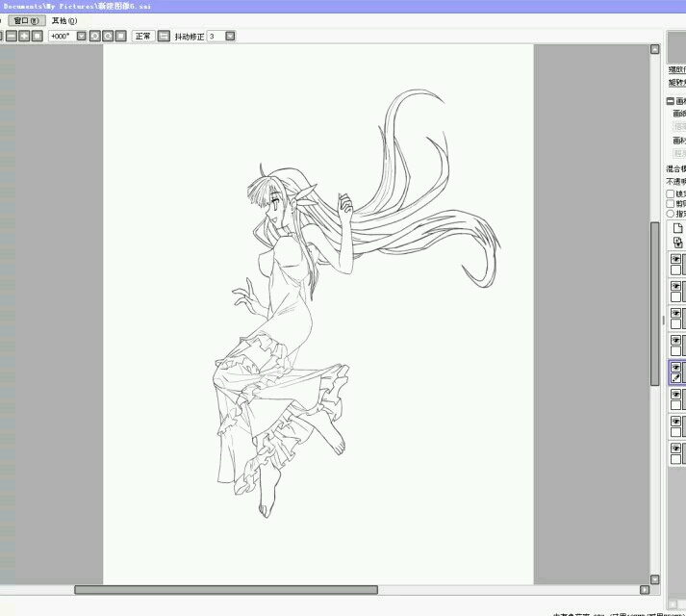Select the radio button under layer checkboxes
The image size is (686, 616).
(671, 214)
